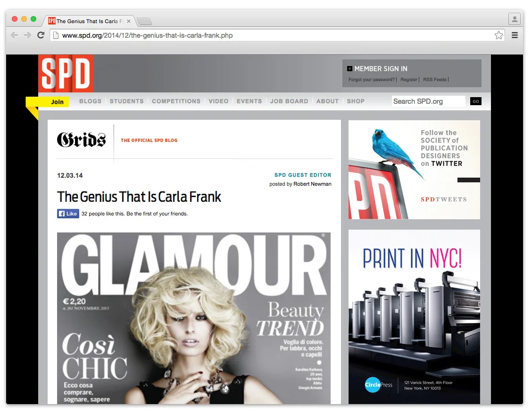532x414 pixels.
Task: Click Forgot your password link
Action: coord(372,79)
